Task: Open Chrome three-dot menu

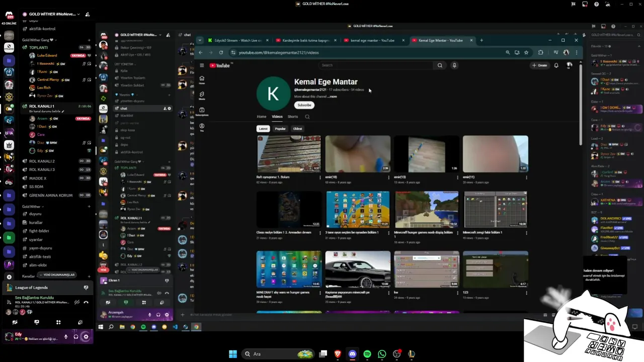Action: (577, 52)
